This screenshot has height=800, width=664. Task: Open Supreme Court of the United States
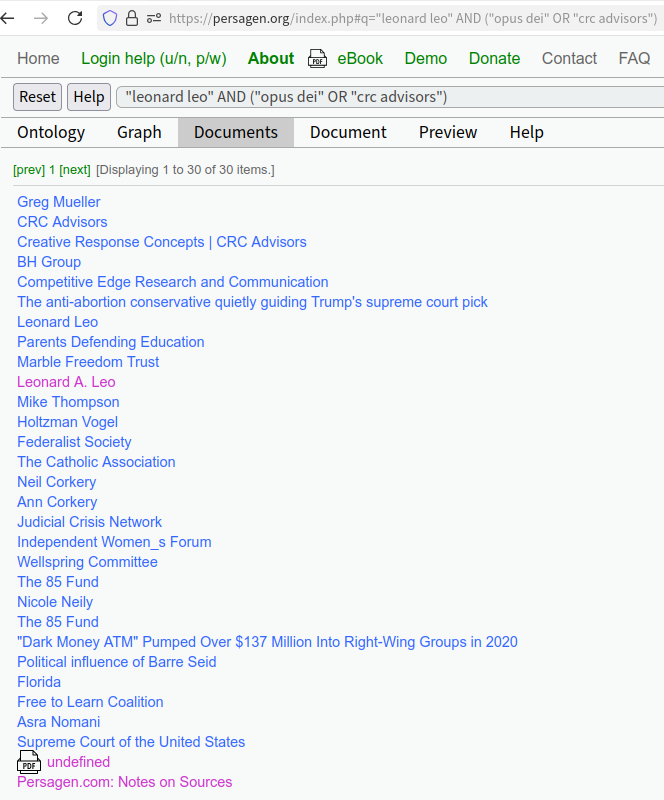pyautogui.click(x=131, y=742)
